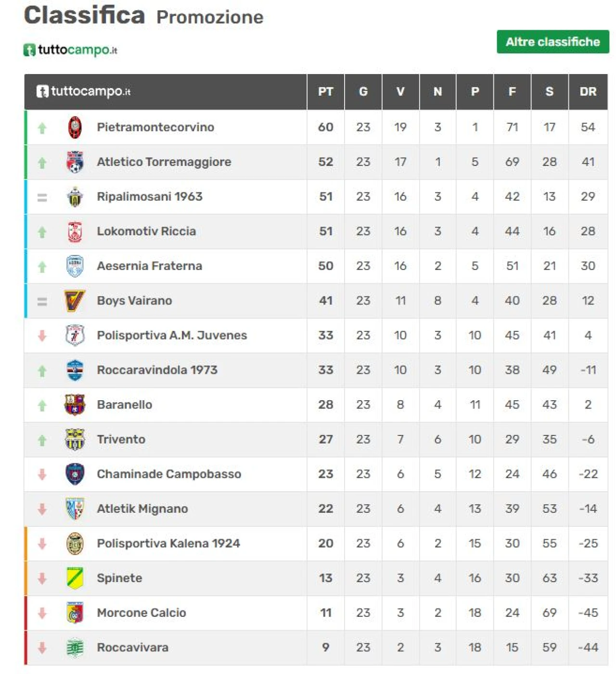Click the Spinete yellow-green team logo
The height and width of the screenshot is (674, 616).
[75, 578]
